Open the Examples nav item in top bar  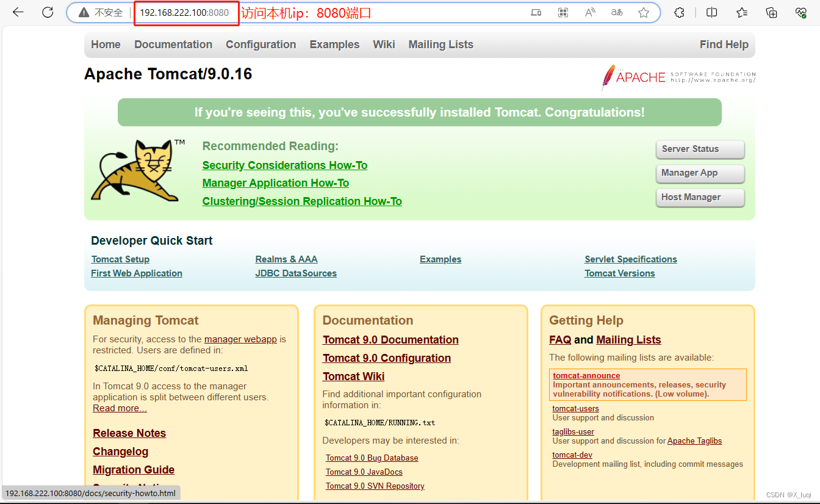coord(334,45)
